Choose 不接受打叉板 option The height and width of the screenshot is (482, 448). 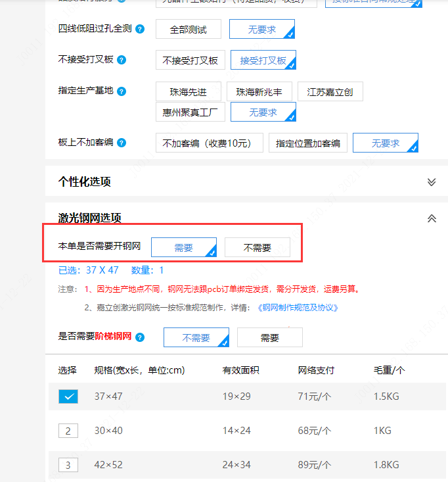[x=190, y=60]
